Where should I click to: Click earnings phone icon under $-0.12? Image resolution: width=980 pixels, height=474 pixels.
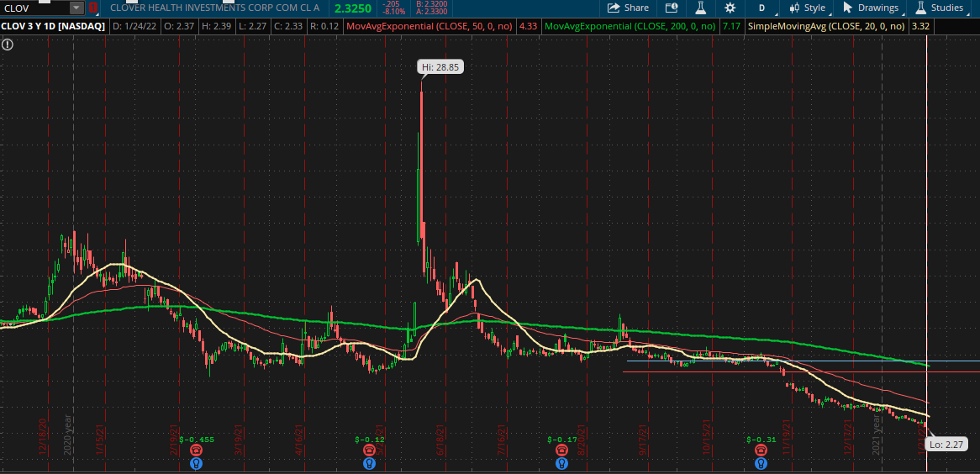371,450
